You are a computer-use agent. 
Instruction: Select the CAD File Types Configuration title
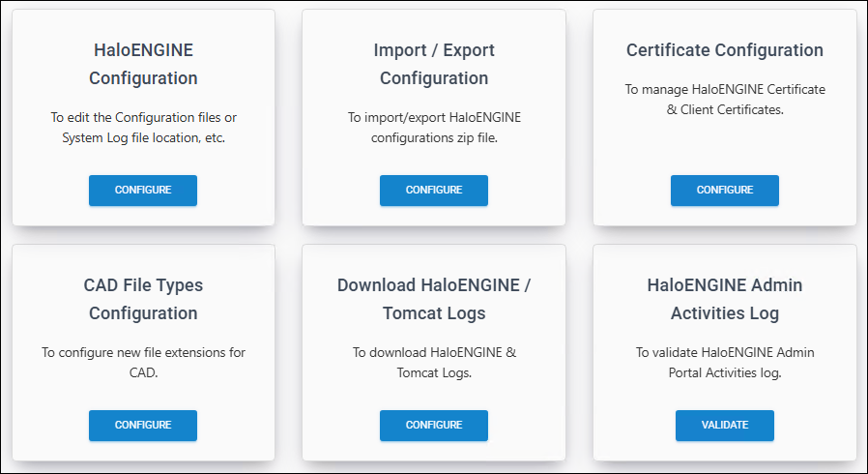[143, 299]
